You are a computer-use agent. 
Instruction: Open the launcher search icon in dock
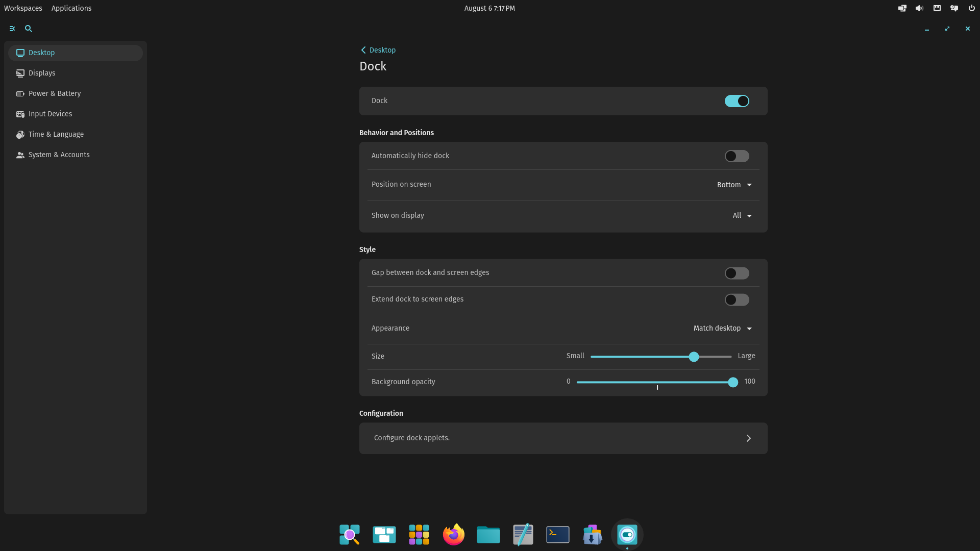click(350, 535)
